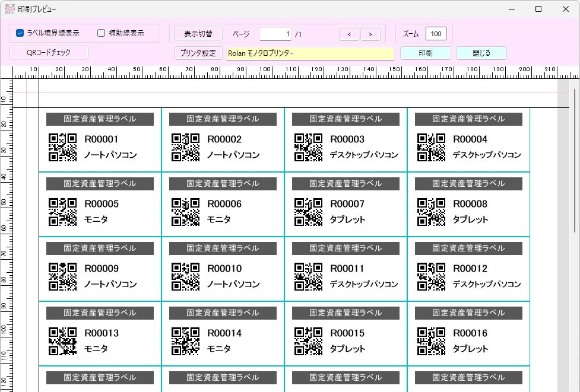Click the 固定資産管理ラベル header on label R00009
This screenshot has width=580, height=392.
click(x=100, y=248)
